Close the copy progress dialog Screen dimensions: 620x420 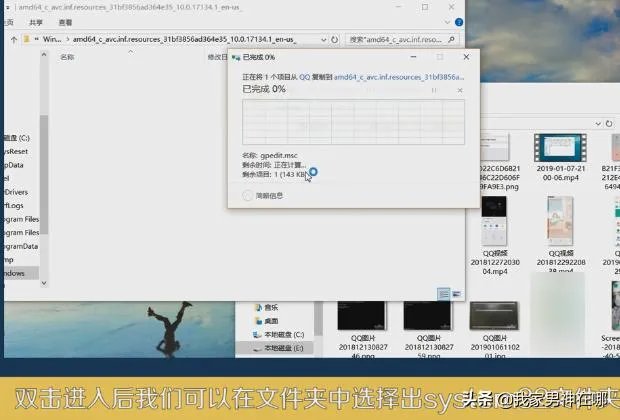tap(466, 57)
